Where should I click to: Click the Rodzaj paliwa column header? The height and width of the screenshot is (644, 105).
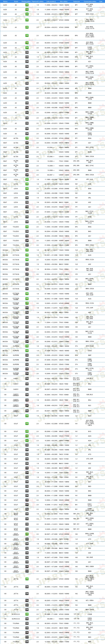(26, 1)
